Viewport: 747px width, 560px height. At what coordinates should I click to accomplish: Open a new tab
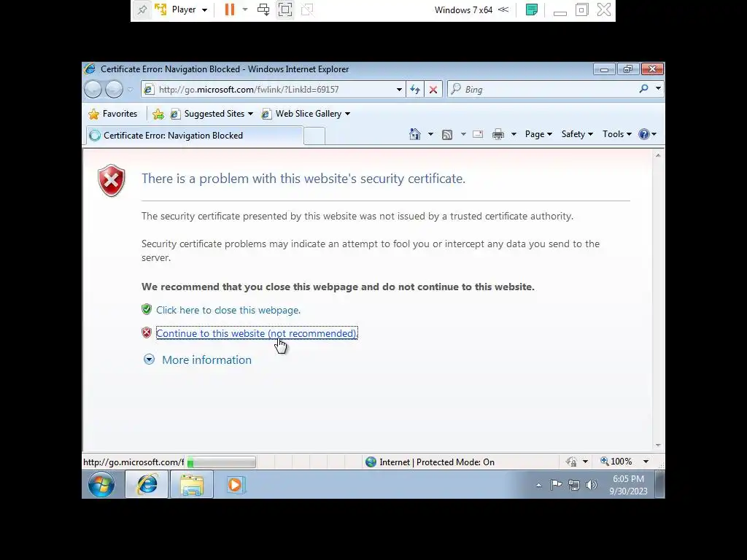(314, 136)
